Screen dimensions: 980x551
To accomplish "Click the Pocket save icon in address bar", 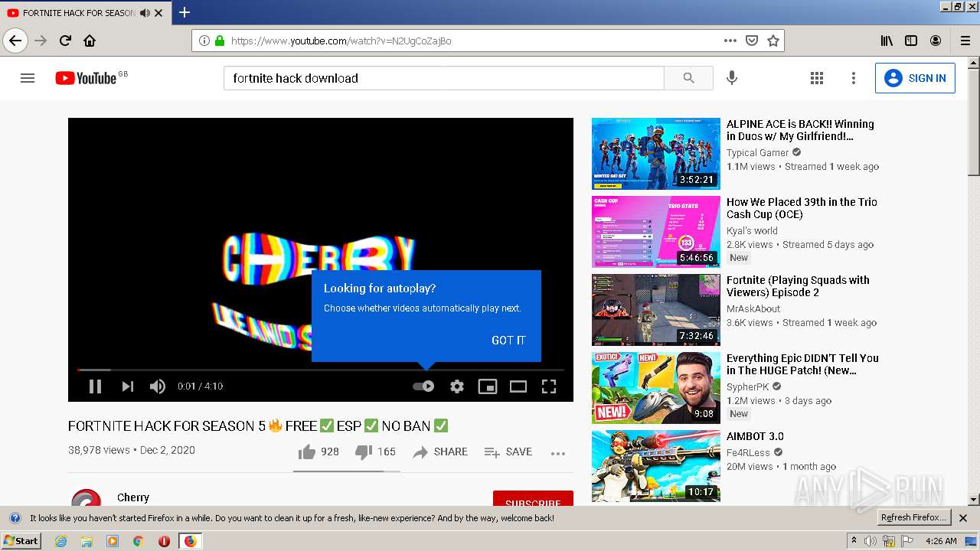I will (x=752, y=41).
